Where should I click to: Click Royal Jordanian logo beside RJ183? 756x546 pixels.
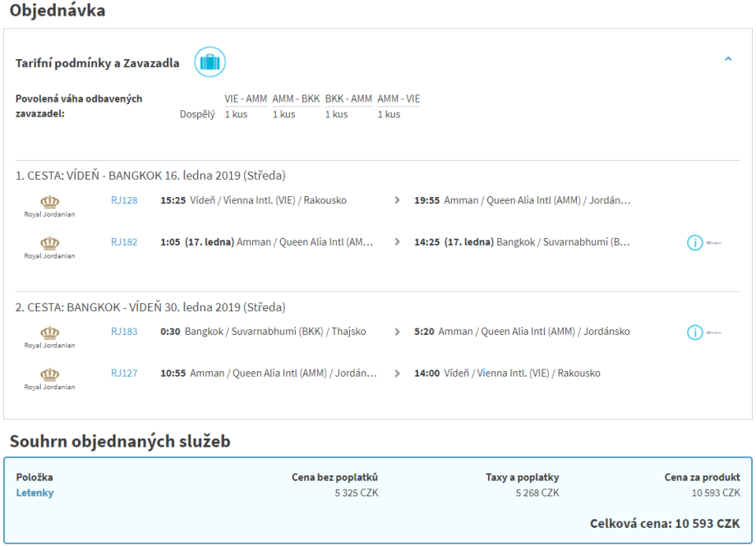[x=49, y=337]
